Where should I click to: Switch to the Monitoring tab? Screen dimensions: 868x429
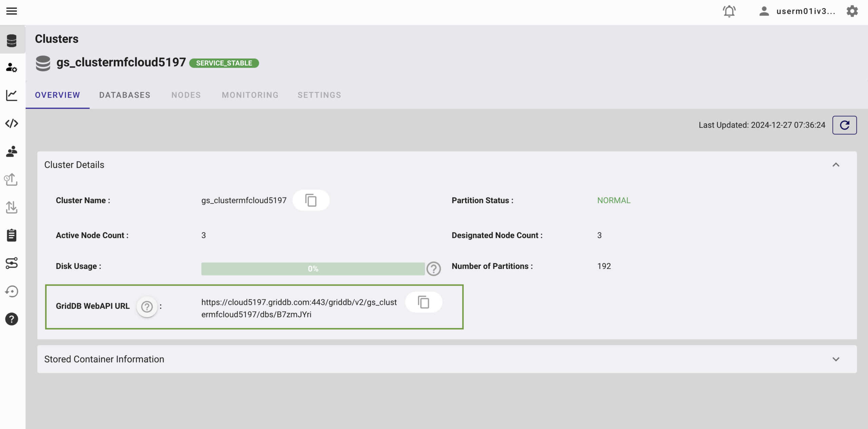(250, 95)
